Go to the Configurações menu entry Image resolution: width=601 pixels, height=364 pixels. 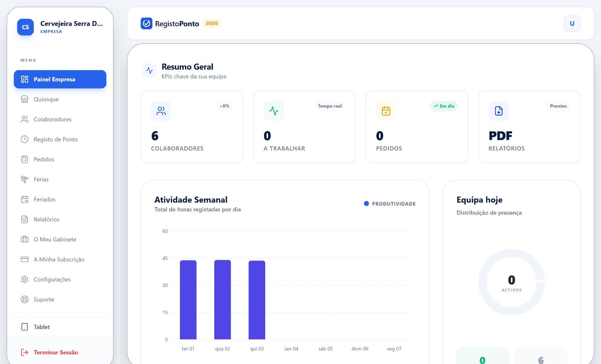60,279
